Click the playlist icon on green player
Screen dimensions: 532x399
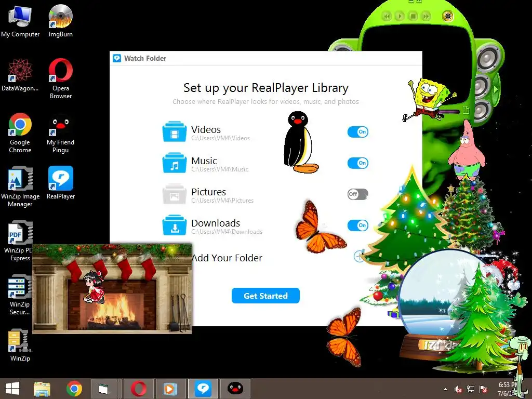pyautogui.click(x=466, y=110)
